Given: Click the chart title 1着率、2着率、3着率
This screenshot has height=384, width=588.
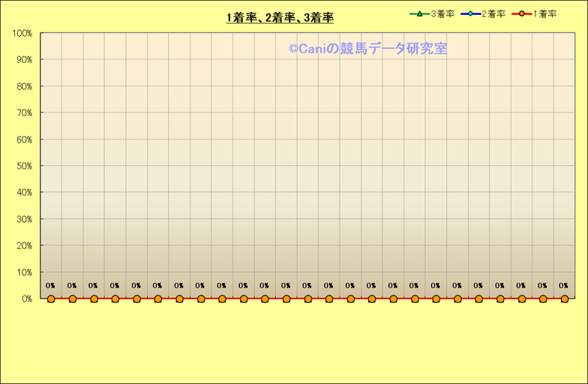Looking at the screenshot, I should [280, 17].
